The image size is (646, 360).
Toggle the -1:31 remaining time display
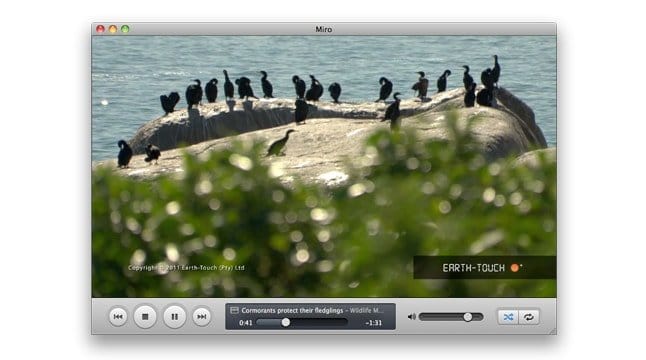[373, 323]
